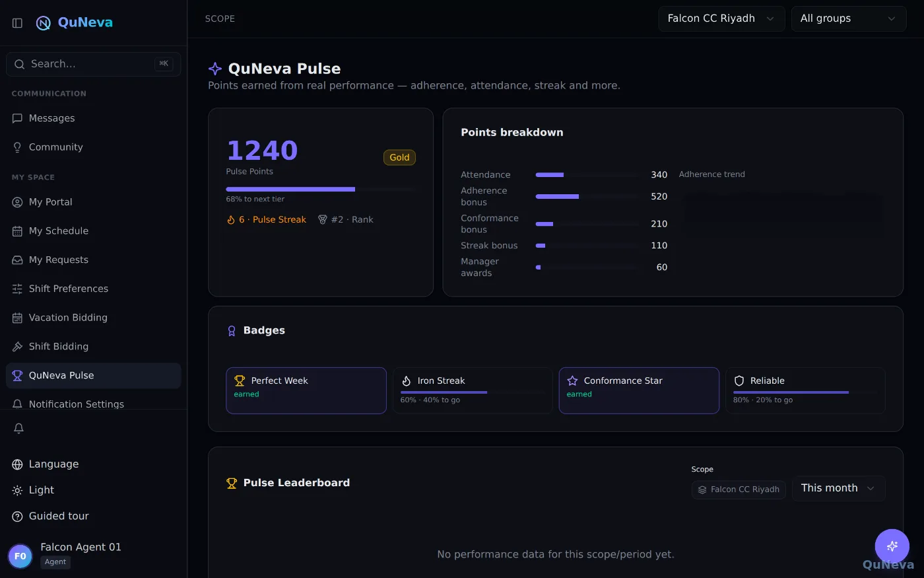
Task: Toggle Light theme mode
Action: pos(93,490)
